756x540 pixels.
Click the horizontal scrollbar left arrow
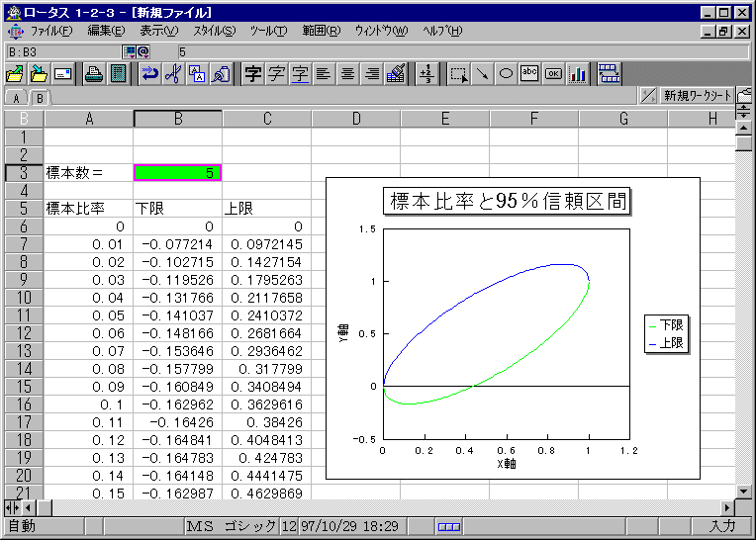(29, 507)
